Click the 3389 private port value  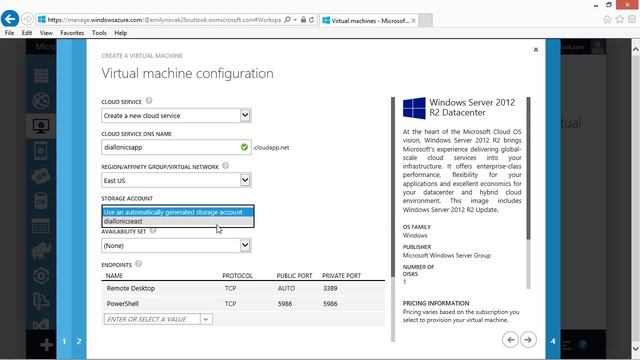coord(330,288)
